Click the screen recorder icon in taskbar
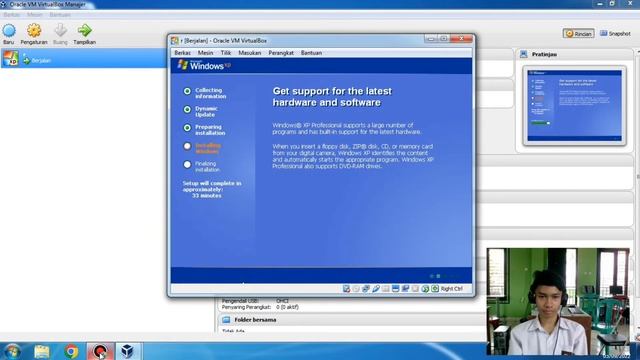 click(x=100, y=351)
